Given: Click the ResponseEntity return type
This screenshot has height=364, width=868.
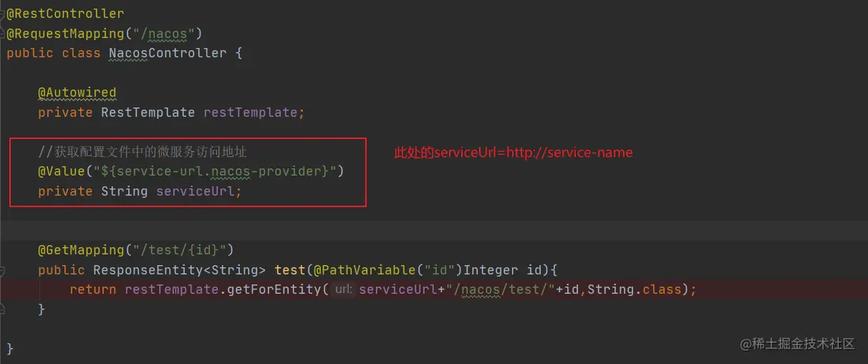Looking at the screenshot, I should point(148,270).
